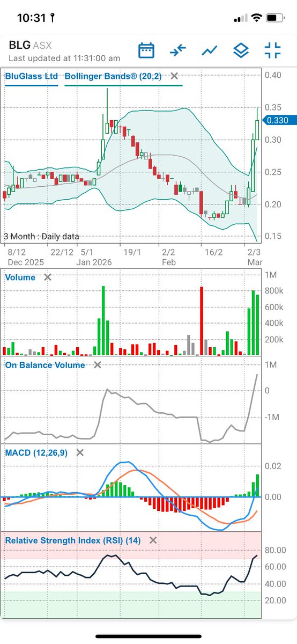297x644 pixels.
Task: Tap the 10:31 status bar clock
Action: point(32,18)
